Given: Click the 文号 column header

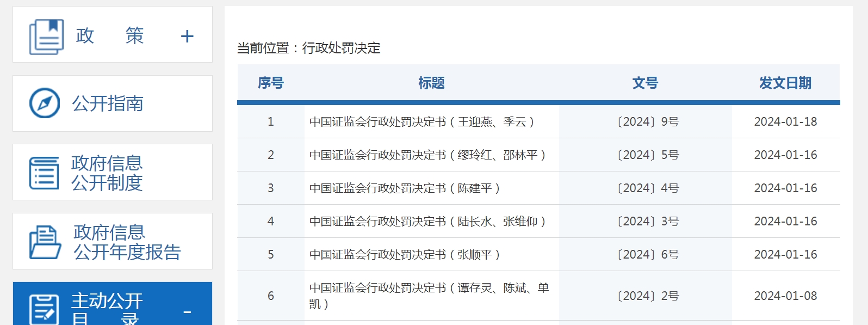Looking at the screenshot, I should (x=645, y=83).
